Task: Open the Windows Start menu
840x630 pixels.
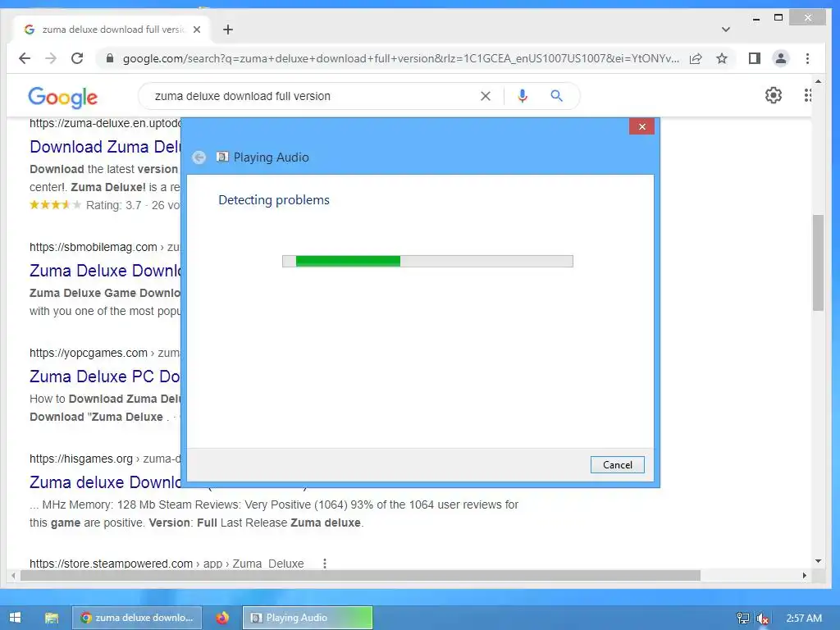Action: (15, 618)
